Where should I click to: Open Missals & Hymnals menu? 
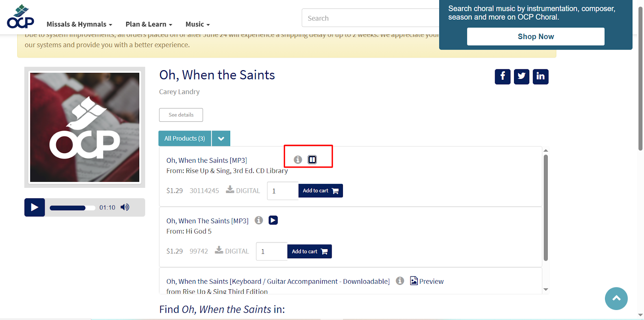[x=79, y=24]
